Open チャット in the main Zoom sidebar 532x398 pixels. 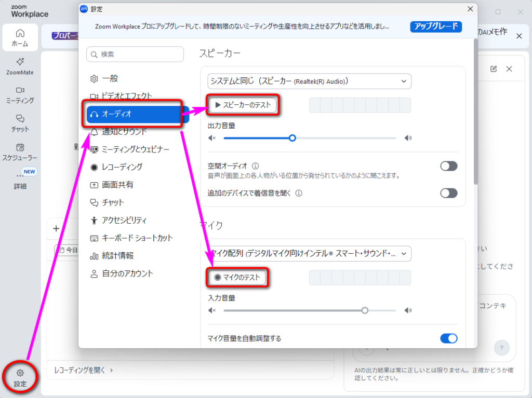pos(20,123)
